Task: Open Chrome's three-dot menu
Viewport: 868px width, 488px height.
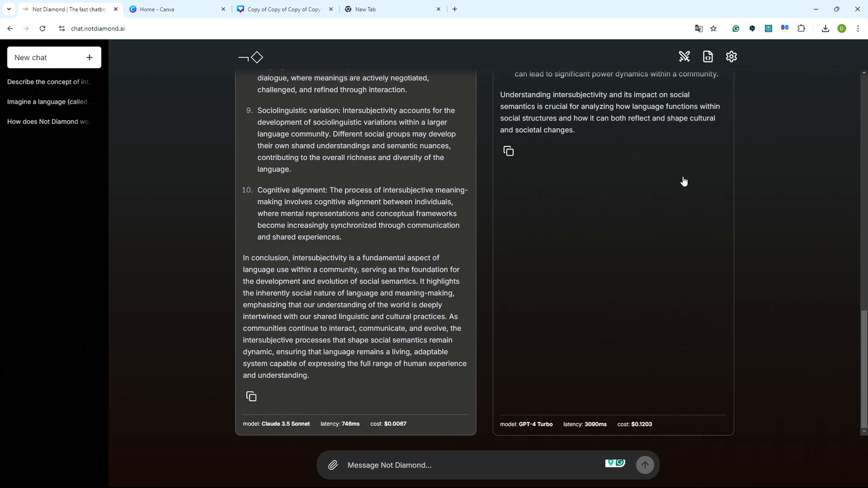Action: click(858, 28)
